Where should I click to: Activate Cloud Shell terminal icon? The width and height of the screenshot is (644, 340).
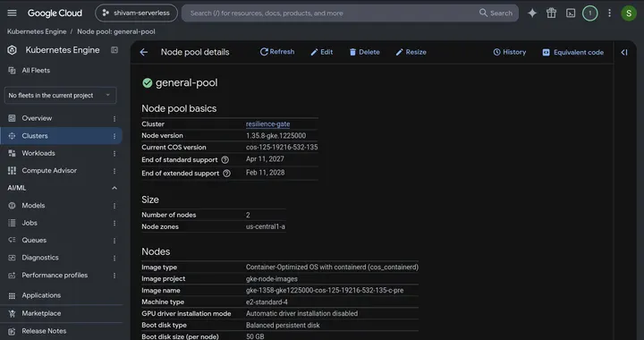coord(571,13)
